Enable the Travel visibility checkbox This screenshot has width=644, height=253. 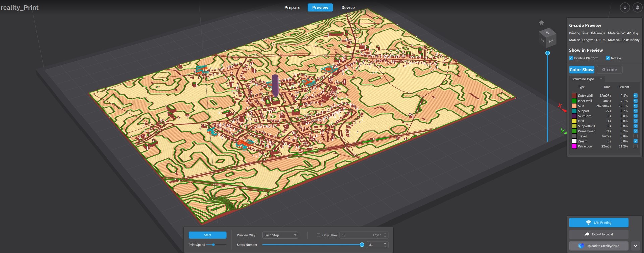pos(635,136)
